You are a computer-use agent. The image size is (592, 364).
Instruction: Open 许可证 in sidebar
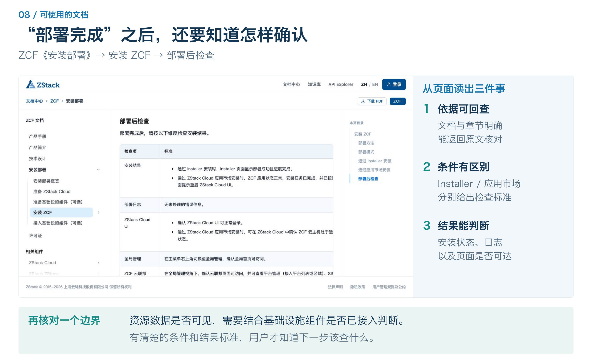[36, 236]
